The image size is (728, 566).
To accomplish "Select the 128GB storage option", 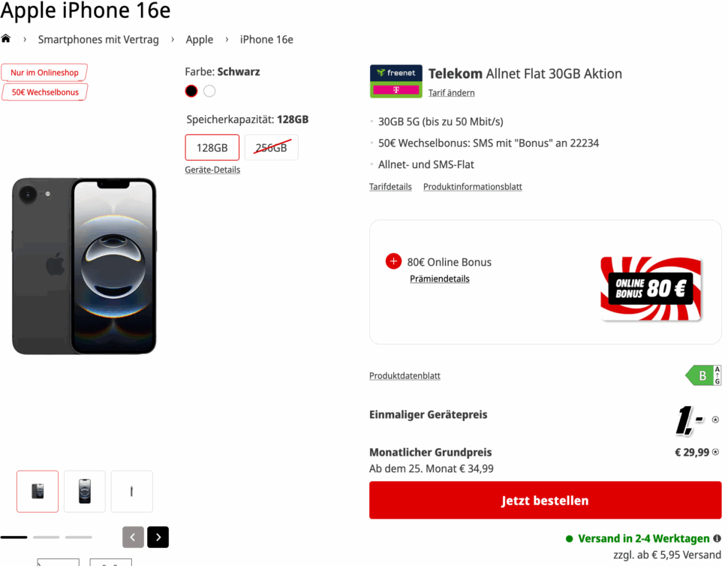I will point(212,147).
